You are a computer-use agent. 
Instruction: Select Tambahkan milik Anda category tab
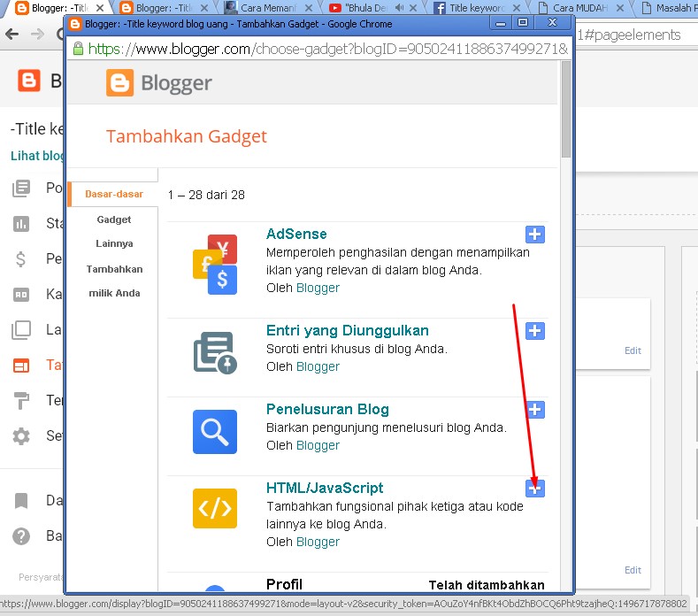click(x=114, y=281)
